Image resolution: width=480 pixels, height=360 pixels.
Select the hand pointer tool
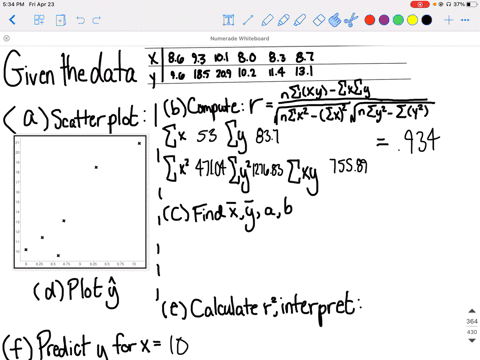(x=335, y=20)
